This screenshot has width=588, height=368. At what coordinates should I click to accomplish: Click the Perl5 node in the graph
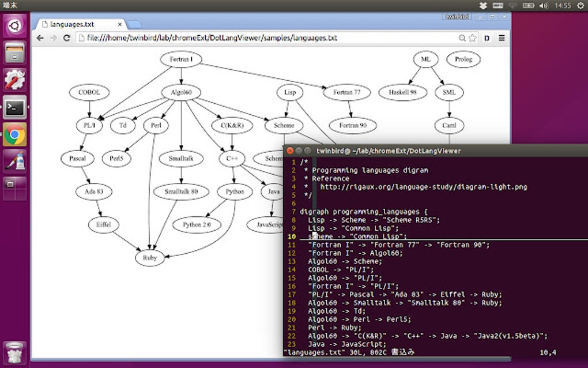[x=116, y=158]
